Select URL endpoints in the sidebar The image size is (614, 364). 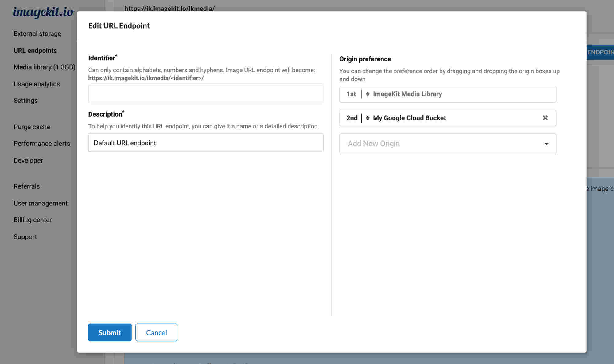pyautogui.click(x=35, y=50)
